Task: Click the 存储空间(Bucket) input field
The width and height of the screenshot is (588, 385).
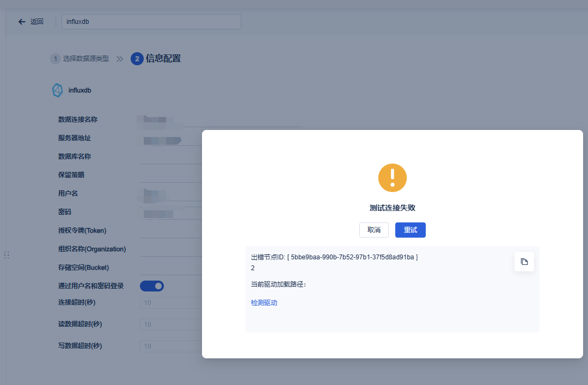Action: click(170, 268)
